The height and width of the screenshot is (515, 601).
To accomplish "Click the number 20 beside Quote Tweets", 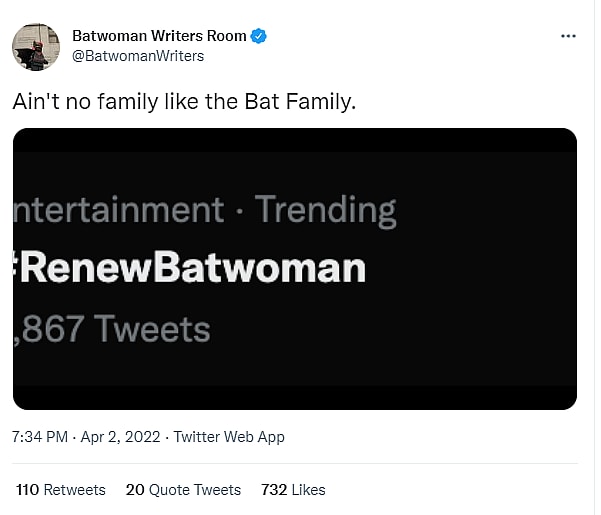I will click(135, 490).
